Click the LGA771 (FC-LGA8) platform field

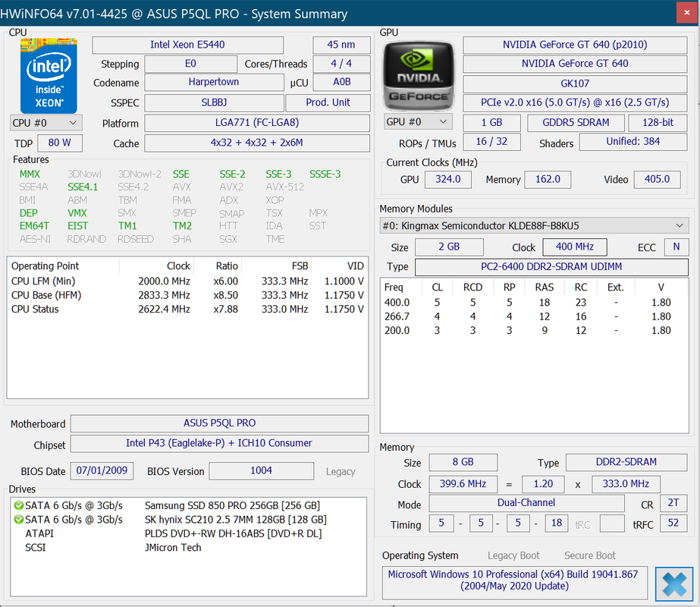[257, 123]
